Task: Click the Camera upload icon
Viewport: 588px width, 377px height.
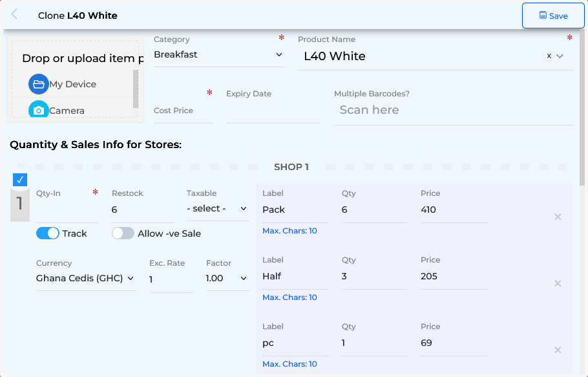Action: (39, 111)
